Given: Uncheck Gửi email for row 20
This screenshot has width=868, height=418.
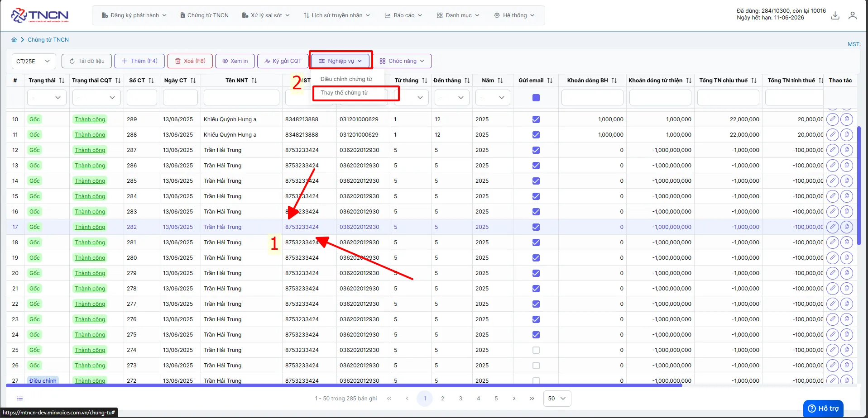Looking at the screenshot, I should tap(536, 273).
